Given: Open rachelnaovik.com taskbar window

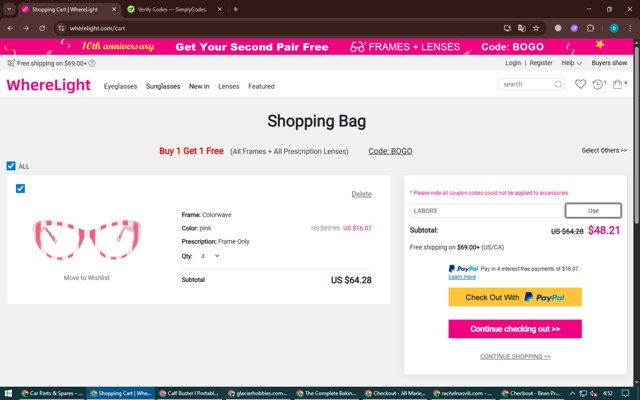Looking at the screenshot, I should coord(464,393).
